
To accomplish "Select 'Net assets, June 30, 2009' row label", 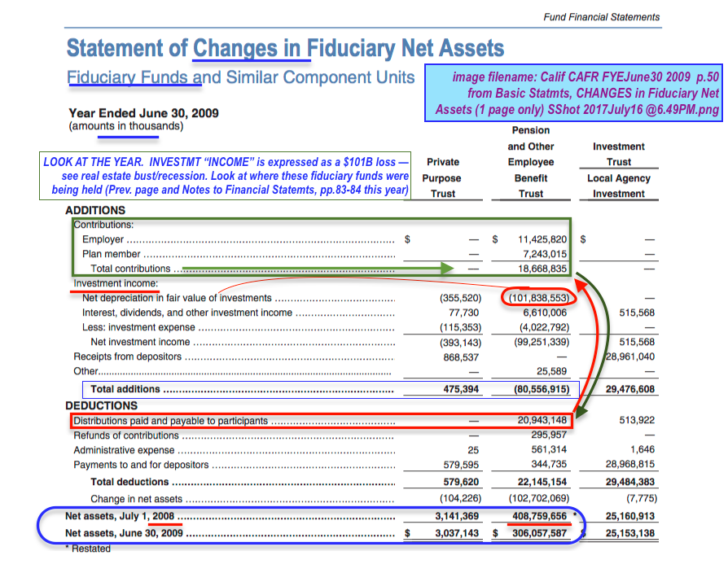I will (124, 533).
